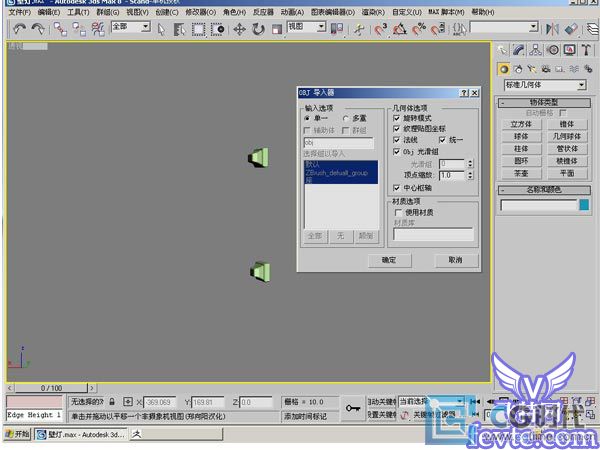Toggle the 3D Snaps magnet icon
The width and height of the screenshot is (600, 450).
pyautogui.click(x=380, y=29)
